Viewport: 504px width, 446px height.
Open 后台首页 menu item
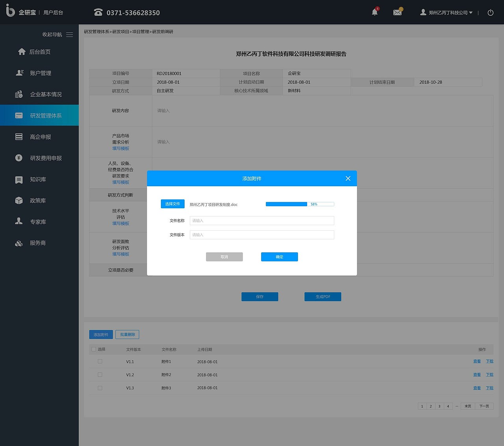pos(40,52)
